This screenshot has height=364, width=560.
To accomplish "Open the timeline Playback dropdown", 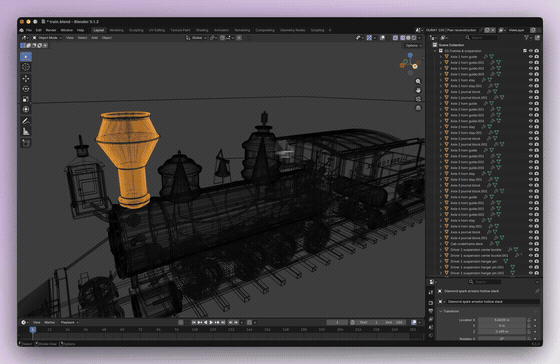I will coord(69,322).
